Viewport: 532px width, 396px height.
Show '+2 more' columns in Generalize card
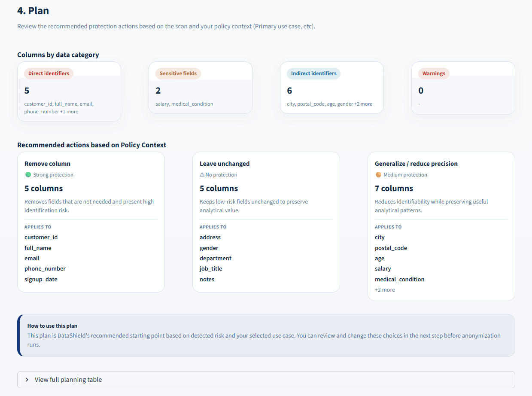pos(385,290)
